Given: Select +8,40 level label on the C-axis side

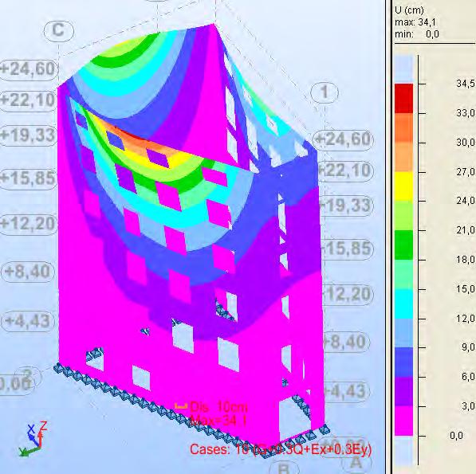Looking at the screenshot, I should coord(28,272).
